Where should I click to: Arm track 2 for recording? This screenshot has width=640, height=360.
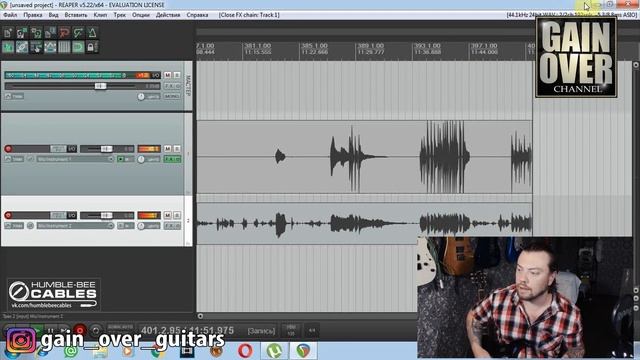(8, 215)
